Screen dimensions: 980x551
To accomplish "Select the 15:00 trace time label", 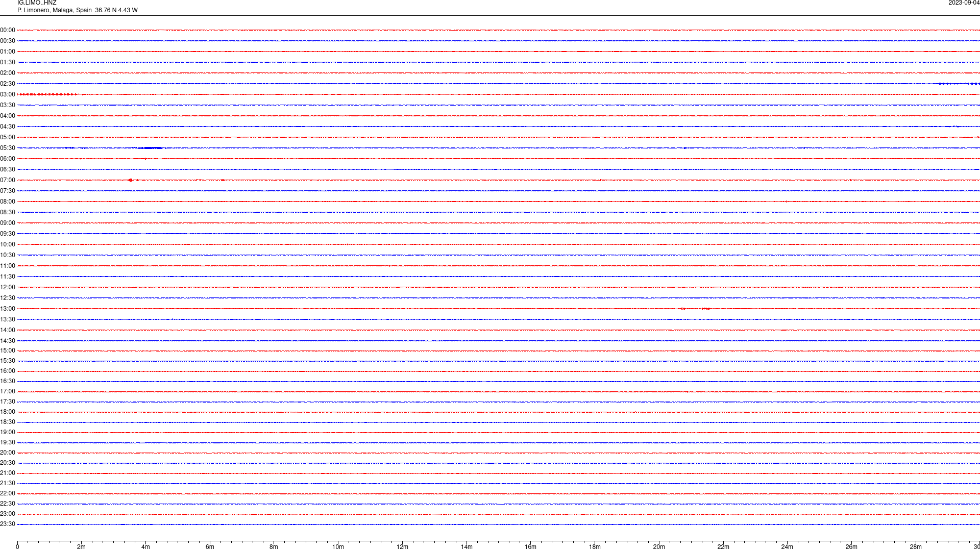I will pos(8,350).
